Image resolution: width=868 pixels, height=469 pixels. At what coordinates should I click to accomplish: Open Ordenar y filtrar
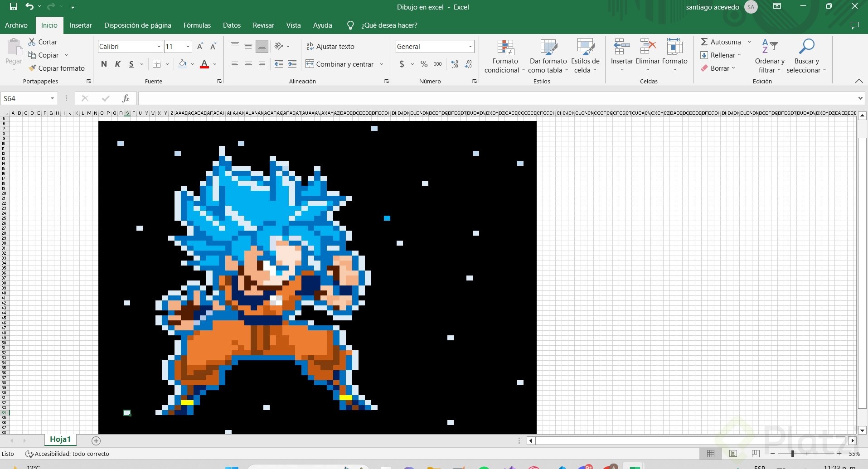[770, 56]
